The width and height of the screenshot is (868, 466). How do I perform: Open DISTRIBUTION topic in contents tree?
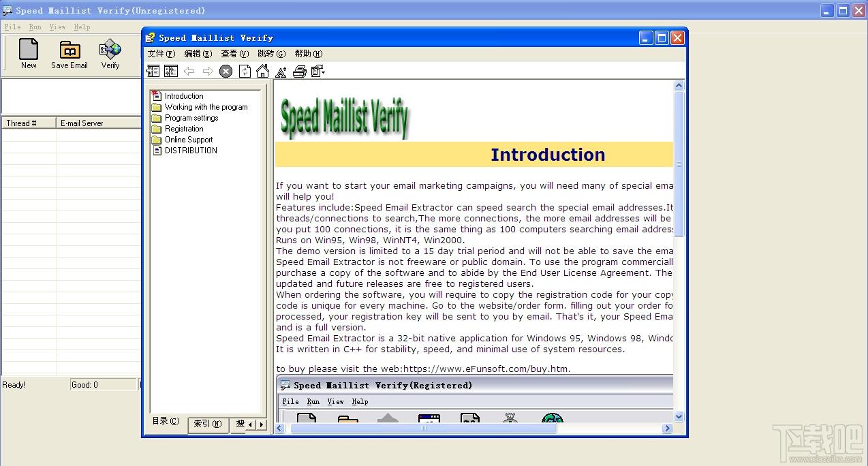point(184,151)
